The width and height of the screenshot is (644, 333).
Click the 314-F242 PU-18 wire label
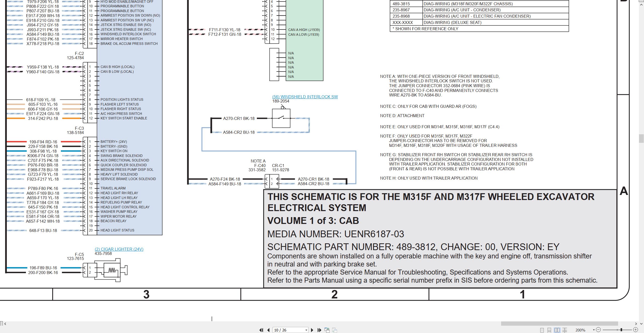click(x=43, y=118)
